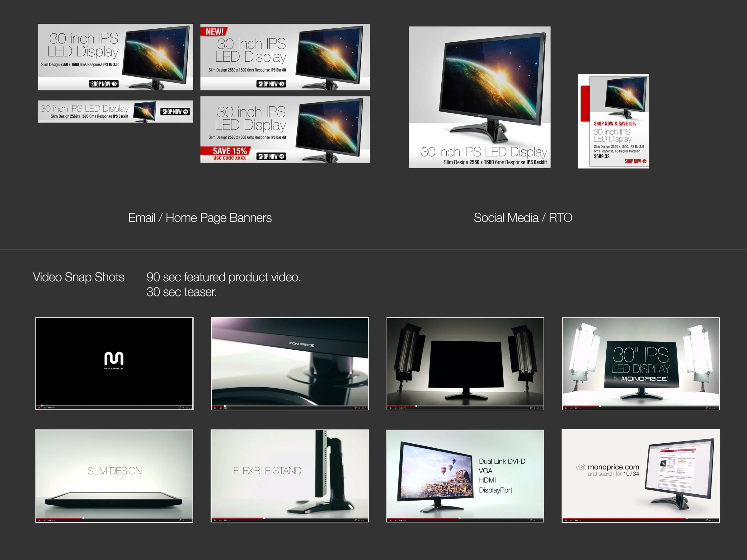Play the FLEXIBLE STAND video

point(215,520)
